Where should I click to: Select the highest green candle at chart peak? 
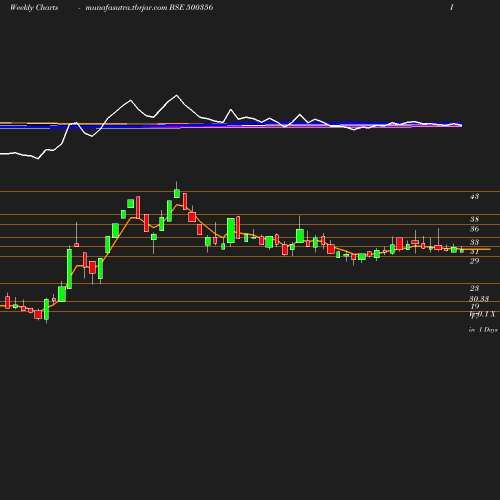pyautogui.click(x=177, y=193)
